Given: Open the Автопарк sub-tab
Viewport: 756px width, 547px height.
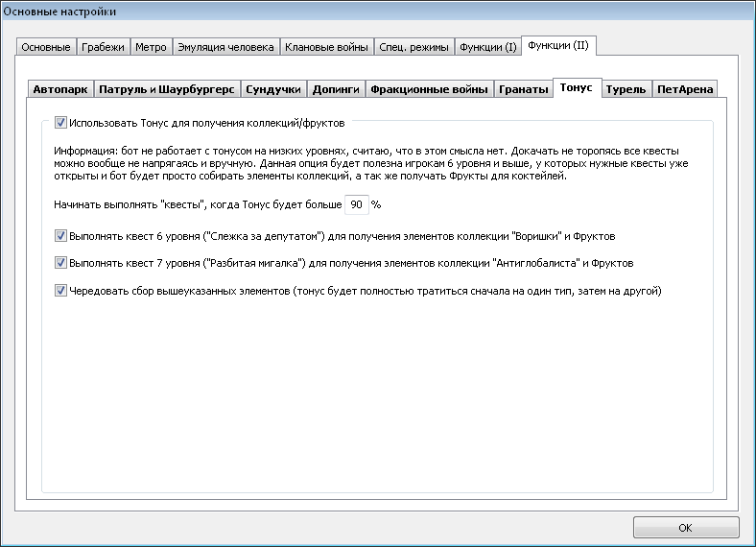Looking at the screenshot, I should click(60, 89).
